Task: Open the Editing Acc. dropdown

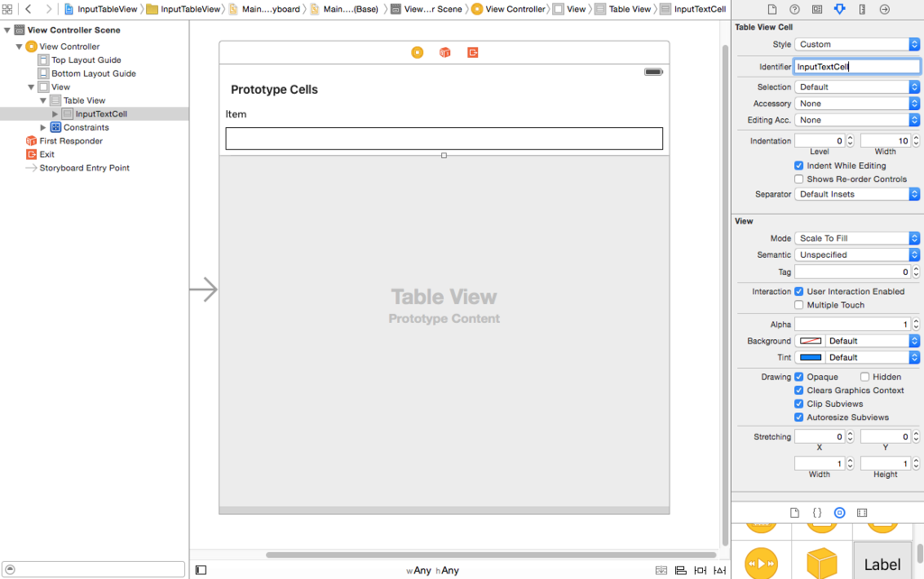Action: click(857, 120)
